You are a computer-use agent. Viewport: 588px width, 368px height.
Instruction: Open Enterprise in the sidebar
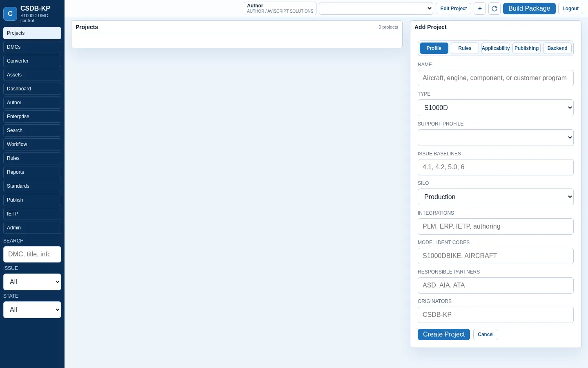click(32, 117)
